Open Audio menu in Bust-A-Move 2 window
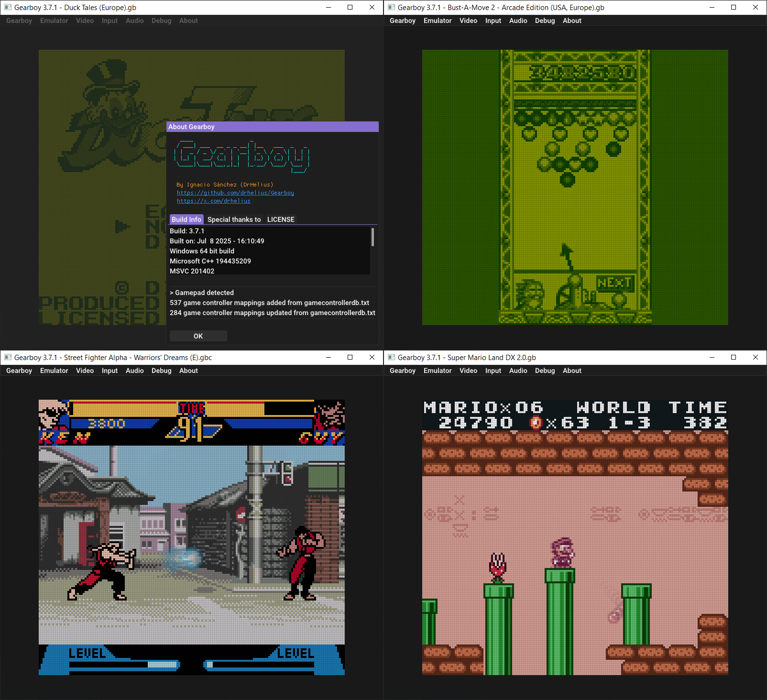This screenshot has width=767, height=700. (518, 21)
